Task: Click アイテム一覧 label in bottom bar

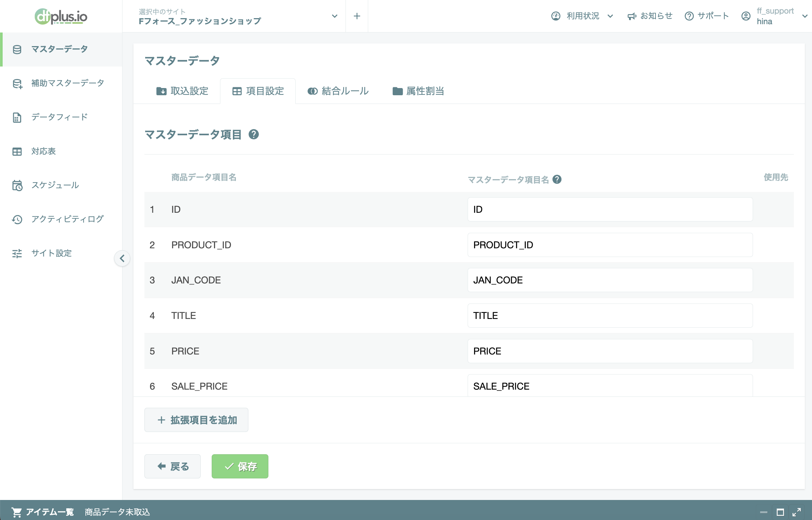Action: 50,512
